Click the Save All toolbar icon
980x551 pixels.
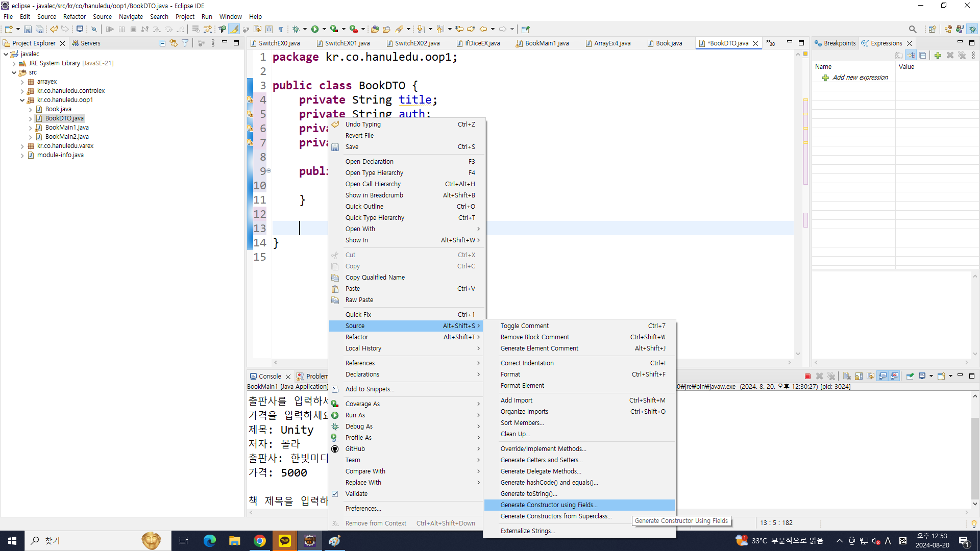[x=39, y=29]
